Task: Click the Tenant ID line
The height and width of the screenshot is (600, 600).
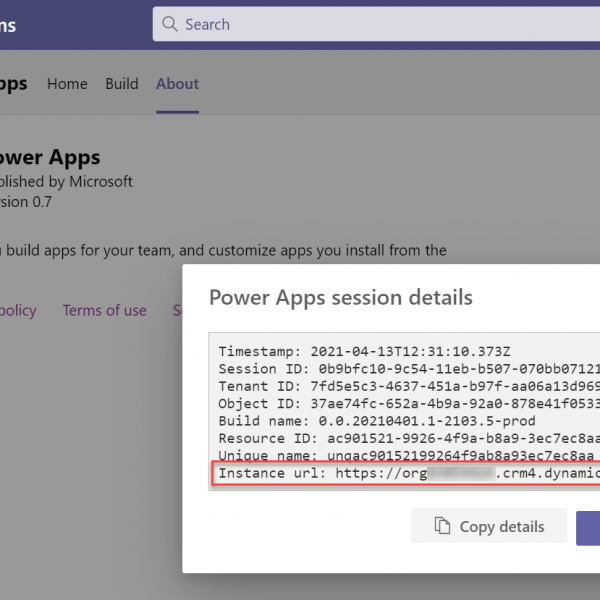Action: (409, 386)
